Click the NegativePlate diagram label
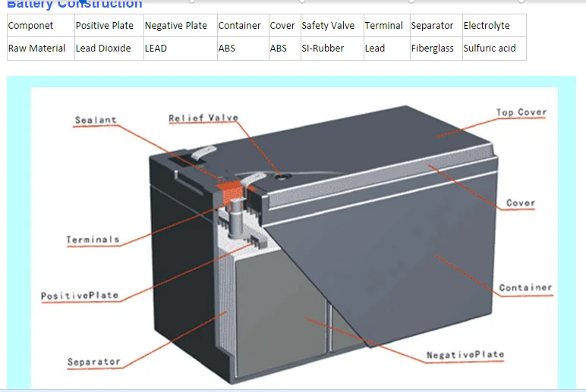 [x=465, y=355]
